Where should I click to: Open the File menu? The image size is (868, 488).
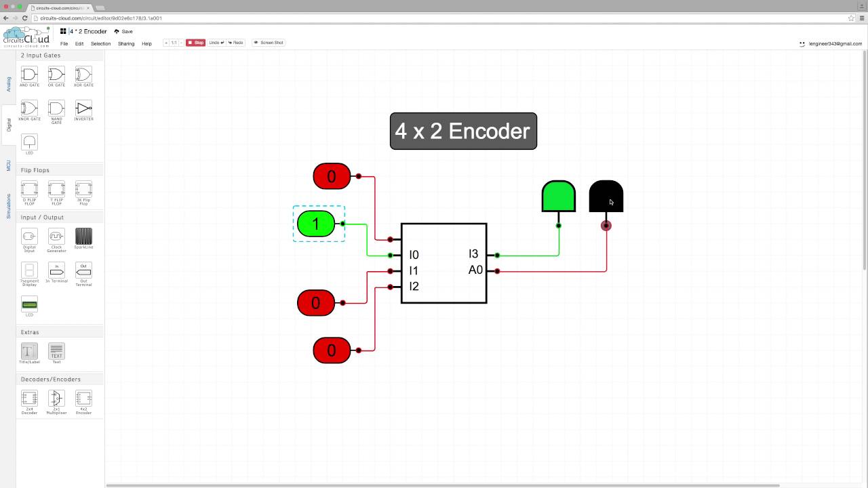click(x=64, y=43)
